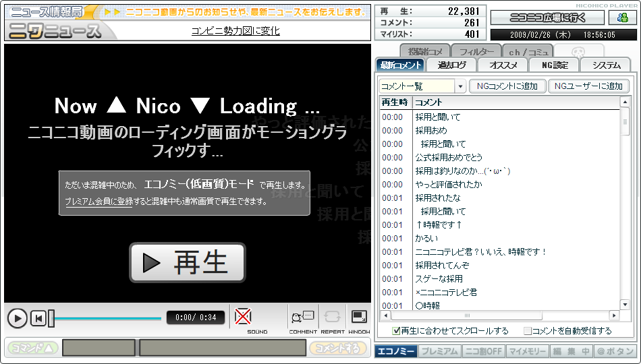Image resolution: width=641 pixels, height=364 pixels.
Task: Click the 0:00/ 0:34 time display
Action: pos(196,317)
